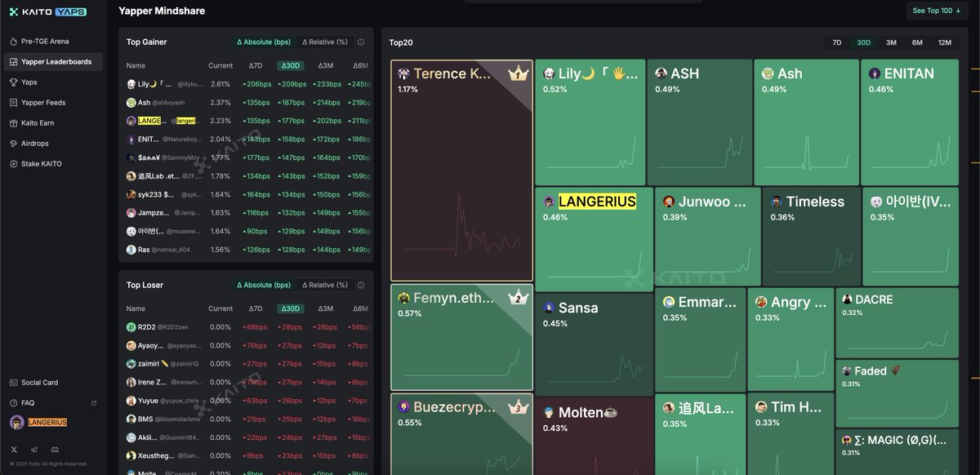Open Pre-TGE Arena flame icon
980x475 pixels.
click(x=13, y=42)
